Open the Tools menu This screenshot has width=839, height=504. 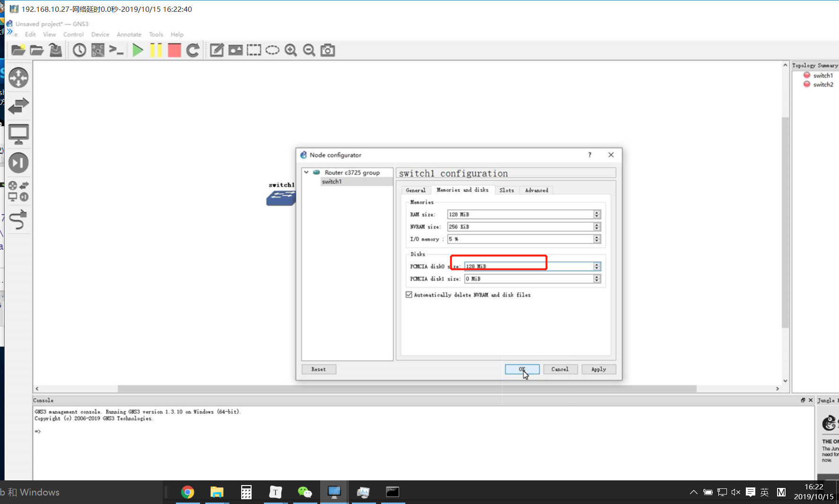(x=156, y=35)
